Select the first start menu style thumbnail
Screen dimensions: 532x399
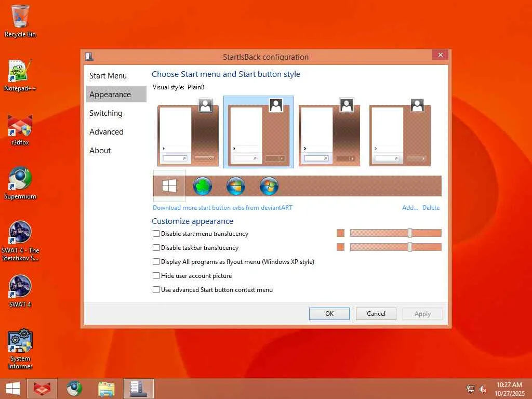pos(188,132)
